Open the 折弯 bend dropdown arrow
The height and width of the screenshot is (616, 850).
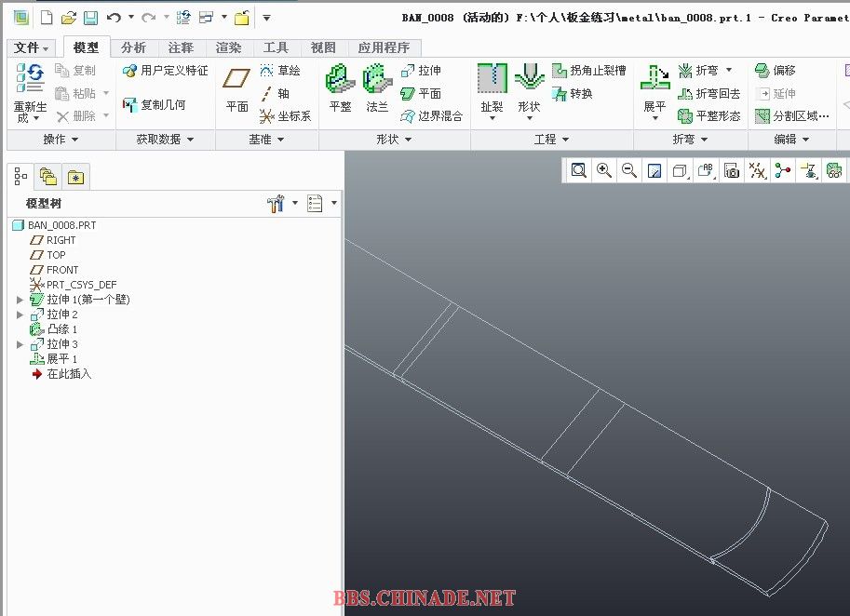pyautogui.click(x=729, y=71)
